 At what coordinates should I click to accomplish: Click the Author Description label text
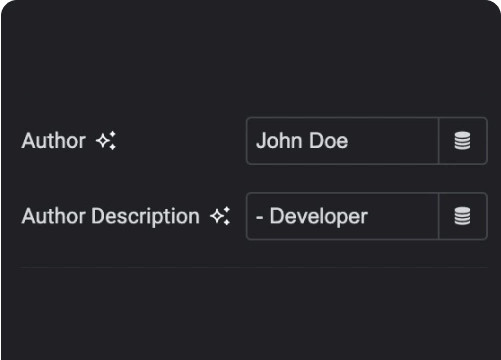[111, 217]
